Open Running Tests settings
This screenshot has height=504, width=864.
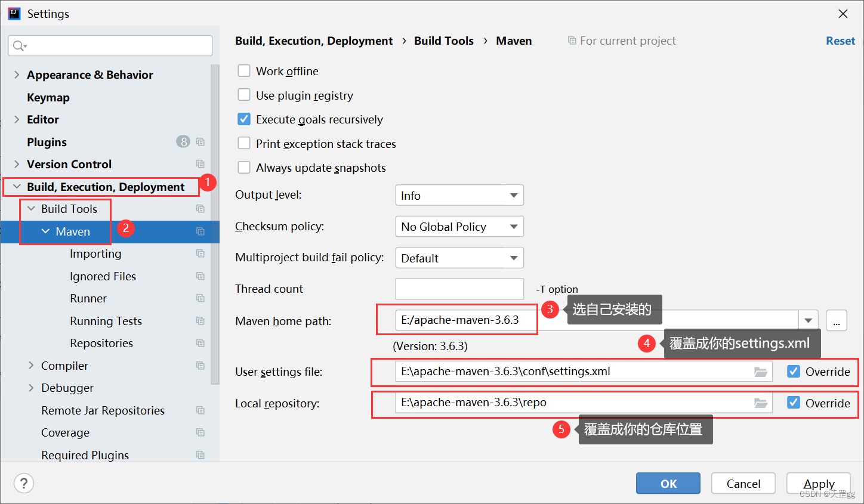(x=106, y=321)
